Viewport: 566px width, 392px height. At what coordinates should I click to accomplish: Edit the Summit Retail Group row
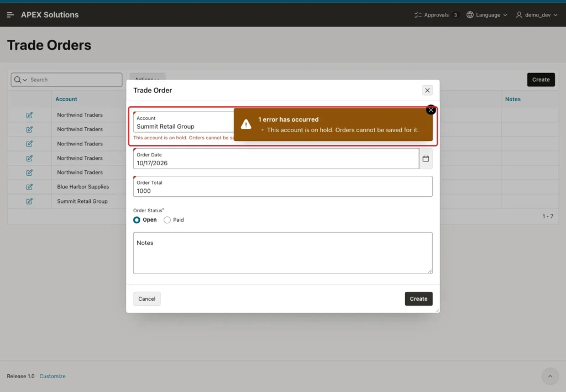(x=29, y=201)
